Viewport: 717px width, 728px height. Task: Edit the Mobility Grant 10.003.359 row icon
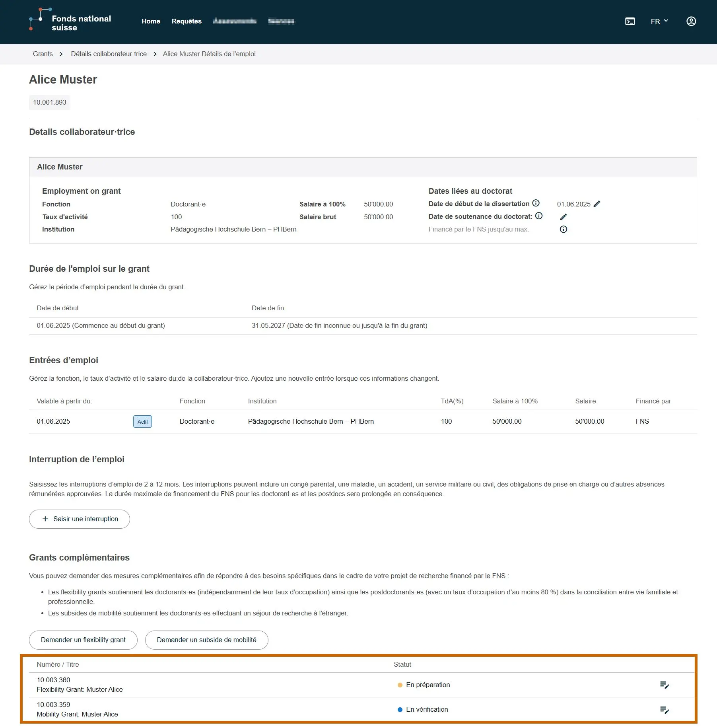coord(665,710)
